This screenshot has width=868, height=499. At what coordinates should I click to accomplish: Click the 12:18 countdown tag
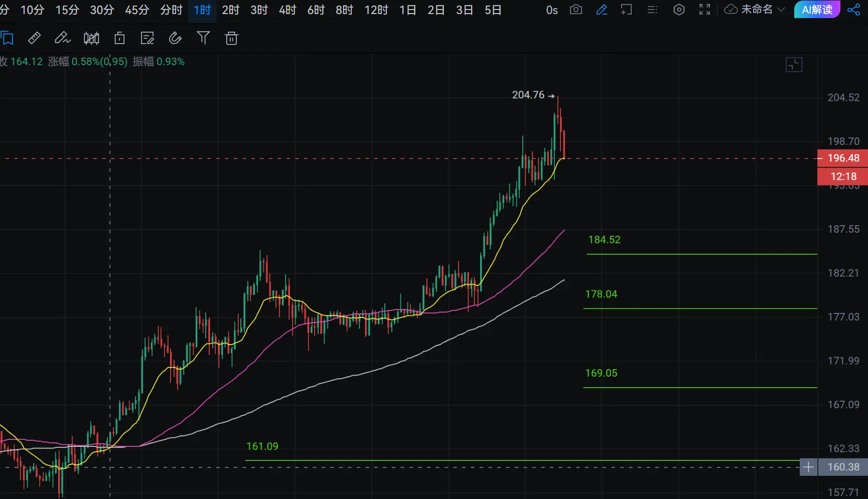[x=843, y=177]
